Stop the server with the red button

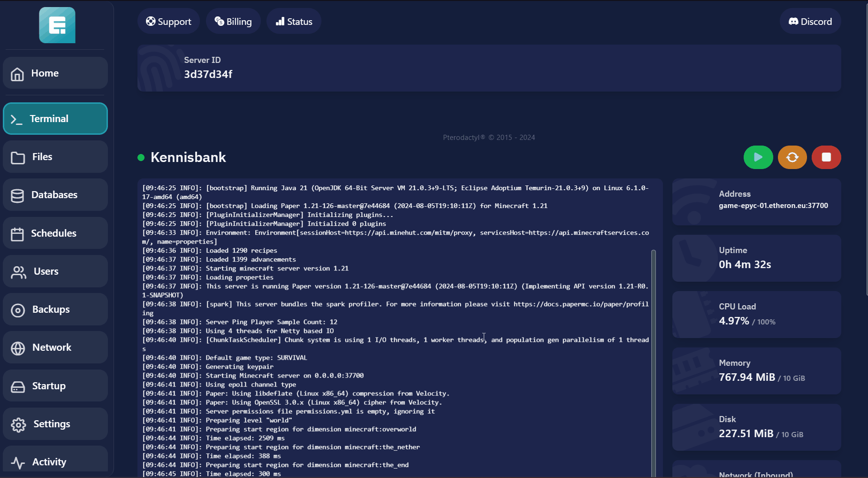click(826, 157)
